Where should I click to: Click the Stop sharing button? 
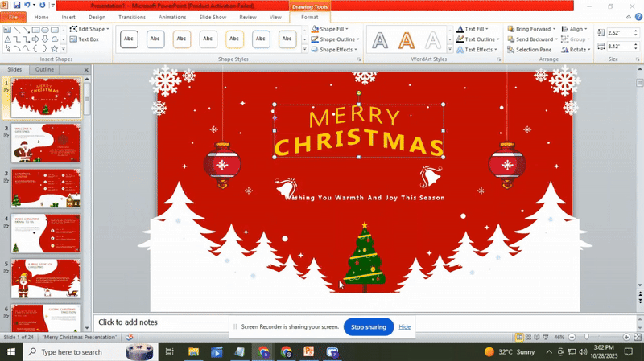pos(369,326)
